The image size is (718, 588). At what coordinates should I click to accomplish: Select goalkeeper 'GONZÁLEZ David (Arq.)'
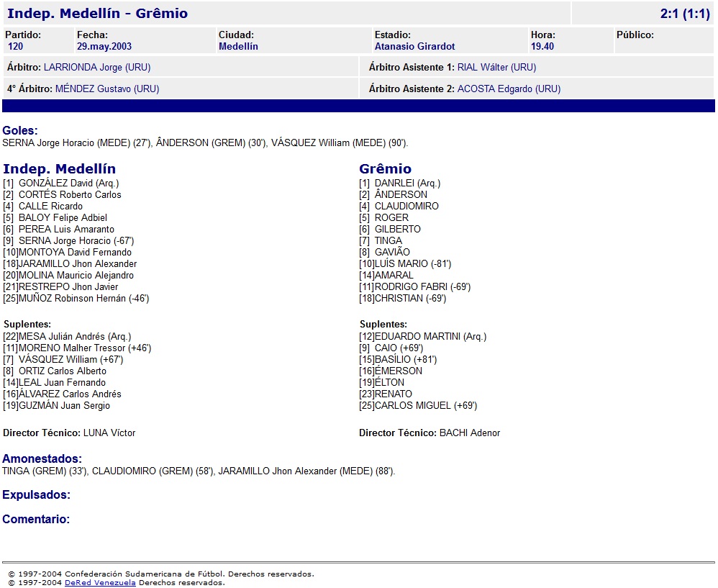pyautogui.click(x=68, y=184)
